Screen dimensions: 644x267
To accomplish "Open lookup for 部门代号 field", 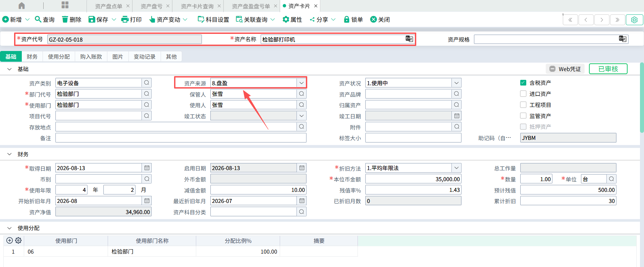I will tap(147, 94).
